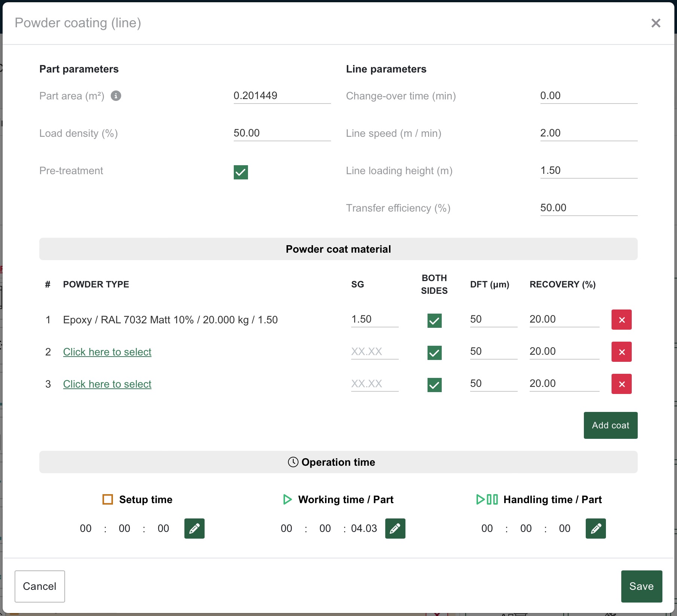Select powder type for coat 2
Screen dimensions: 677x616
coord(107,352)
